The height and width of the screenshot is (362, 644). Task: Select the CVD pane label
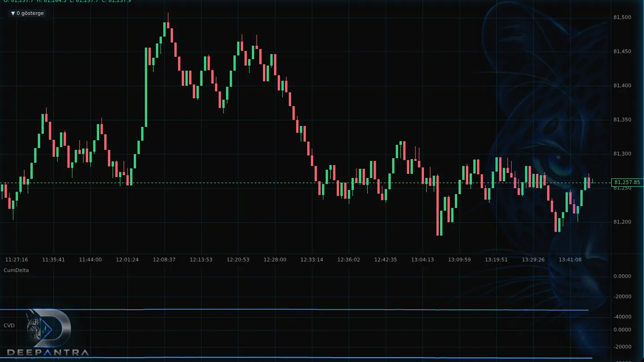click(x=9, y=325)
